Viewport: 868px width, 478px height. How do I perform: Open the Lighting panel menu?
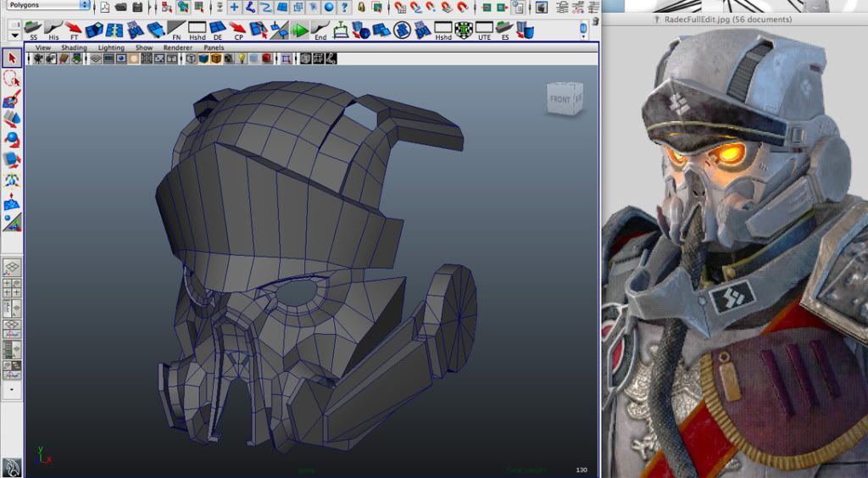111,47
